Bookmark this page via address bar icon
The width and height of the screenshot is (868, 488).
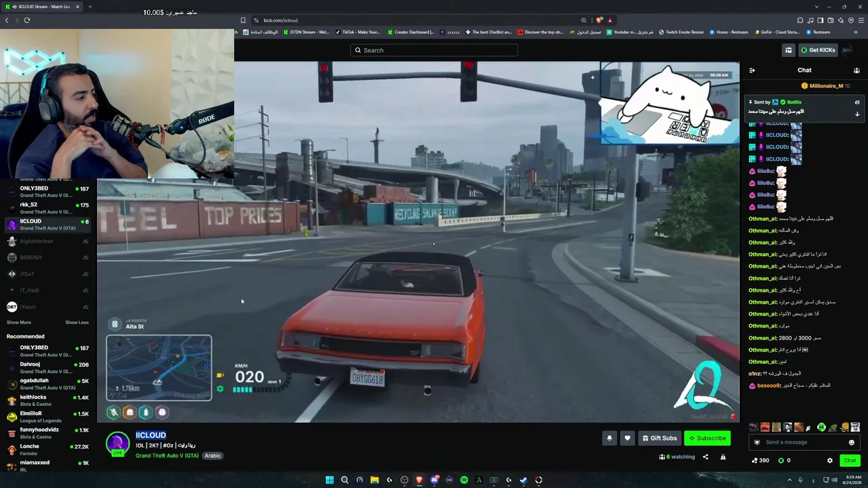click(243, 20)
